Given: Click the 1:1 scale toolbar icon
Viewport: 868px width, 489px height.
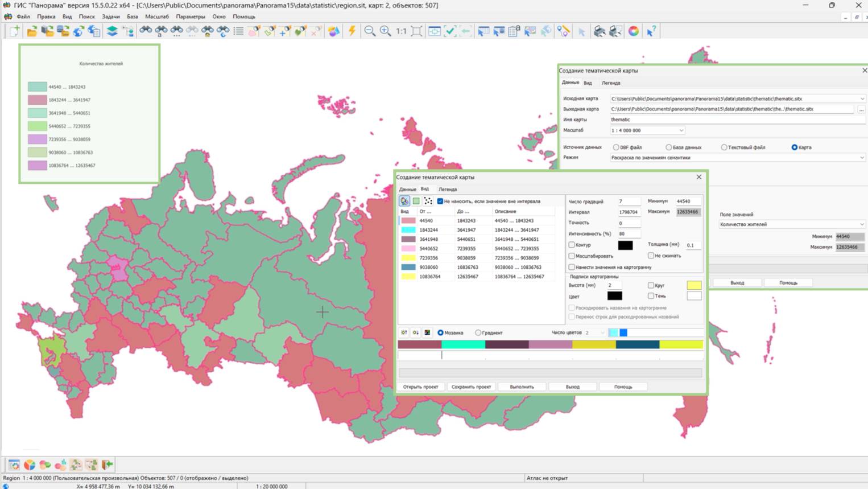Looking at the screenshot, I should (401, 31).
